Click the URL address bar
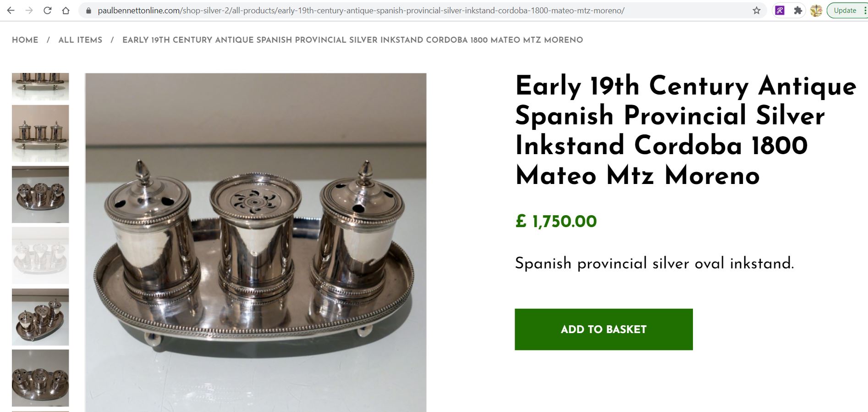Viewport: 868px width, 412px height. 367,10
